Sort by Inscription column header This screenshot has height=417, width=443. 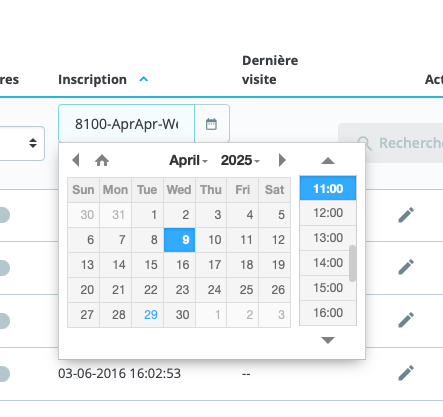coord(92,80)
